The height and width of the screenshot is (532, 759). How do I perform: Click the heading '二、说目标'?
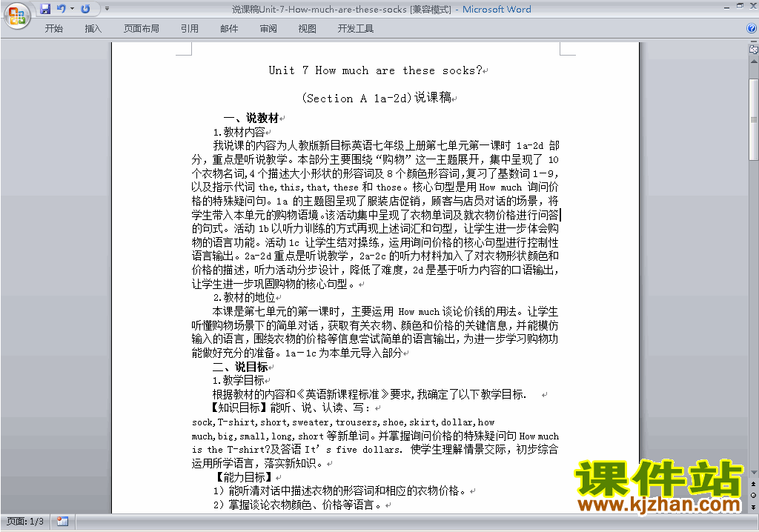click(240, 367)
